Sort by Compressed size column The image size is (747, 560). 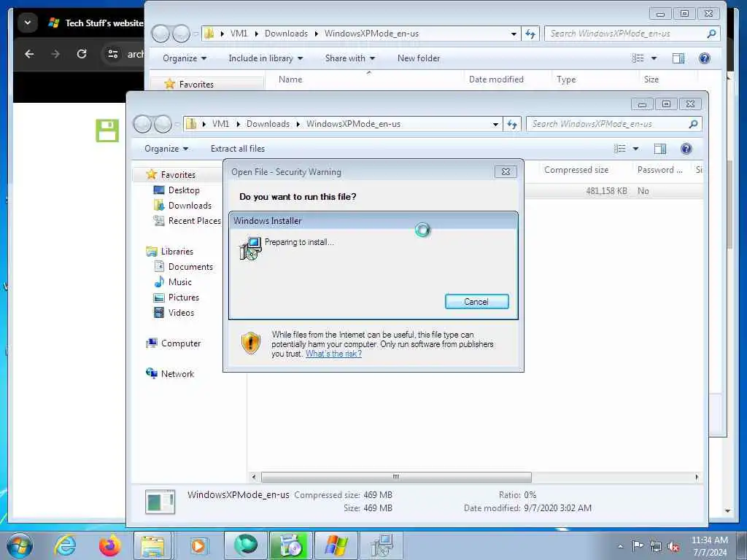[576, 169]
